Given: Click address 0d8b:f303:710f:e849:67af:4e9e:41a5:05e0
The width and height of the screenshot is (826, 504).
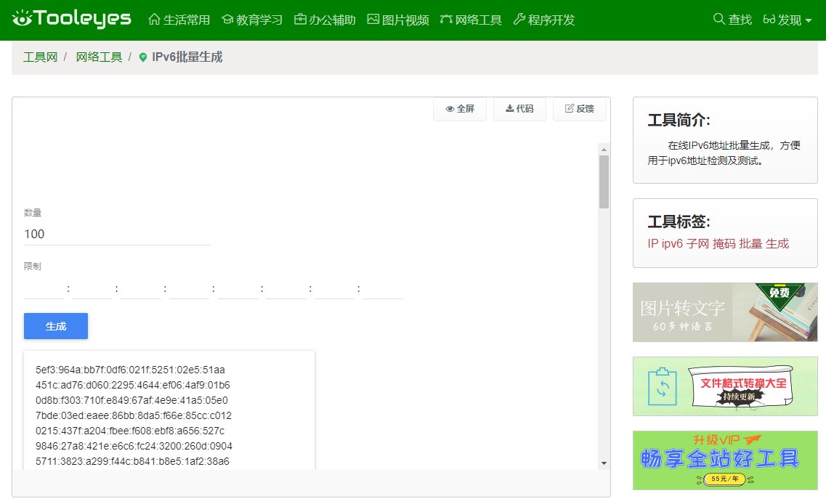Looking at the screenshot, I should (131, 400).
